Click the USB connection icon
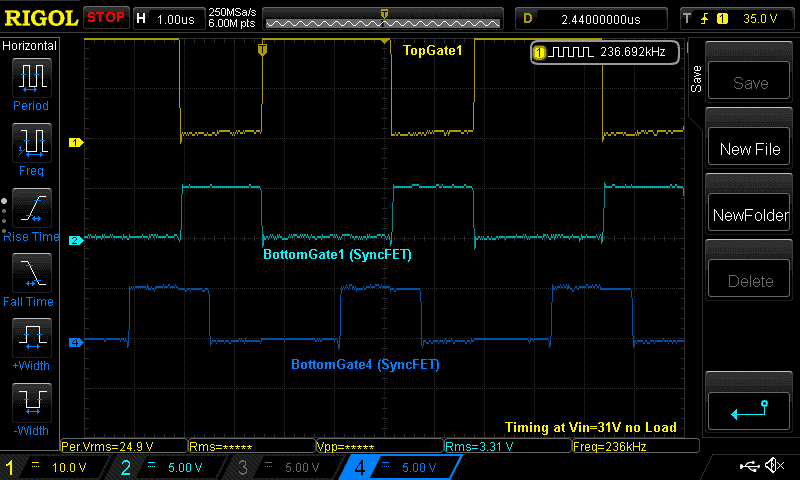The width and height of the screenshot is (800, 480). 748,466
